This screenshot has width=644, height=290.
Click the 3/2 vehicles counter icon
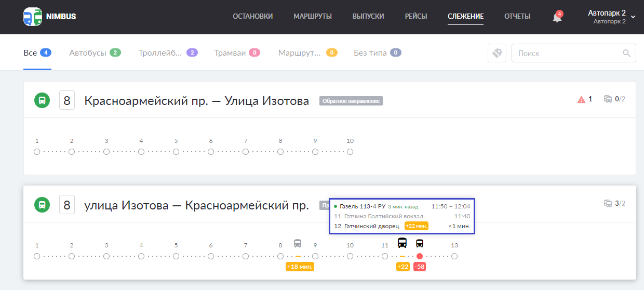tap(608, 204)
